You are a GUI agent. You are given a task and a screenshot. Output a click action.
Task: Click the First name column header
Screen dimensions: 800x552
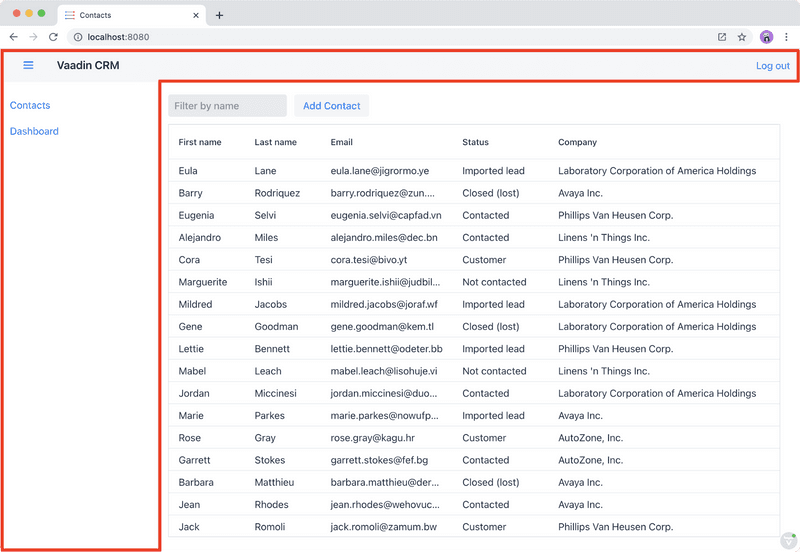200,142
